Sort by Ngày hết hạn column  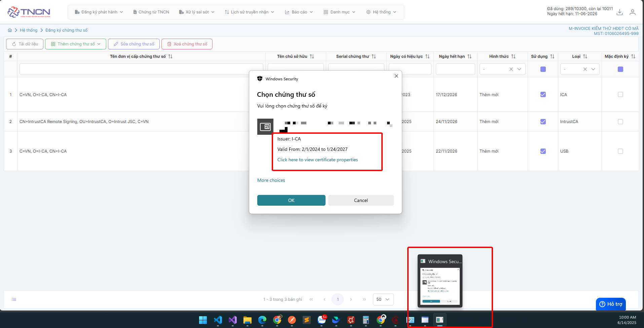(469, 56)
